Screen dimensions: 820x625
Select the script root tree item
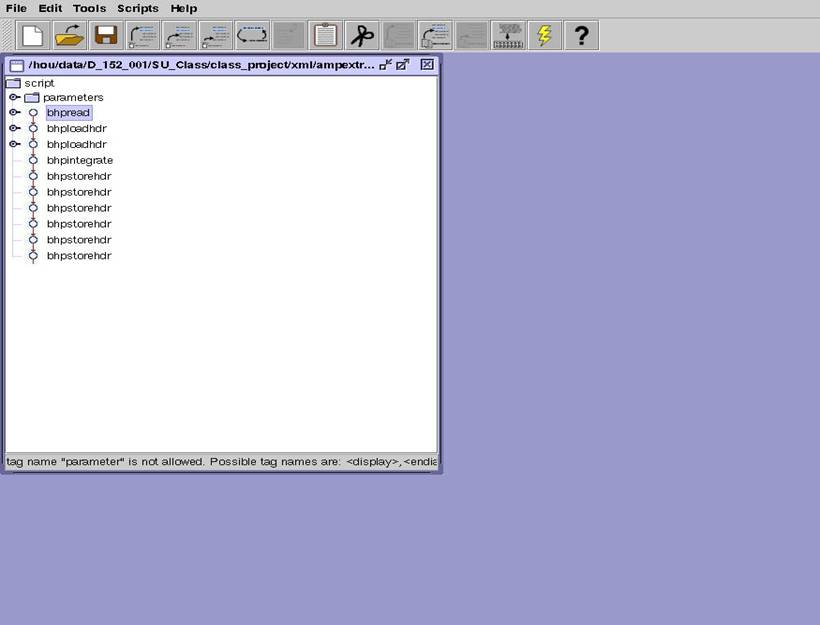[x=39, y=83]
